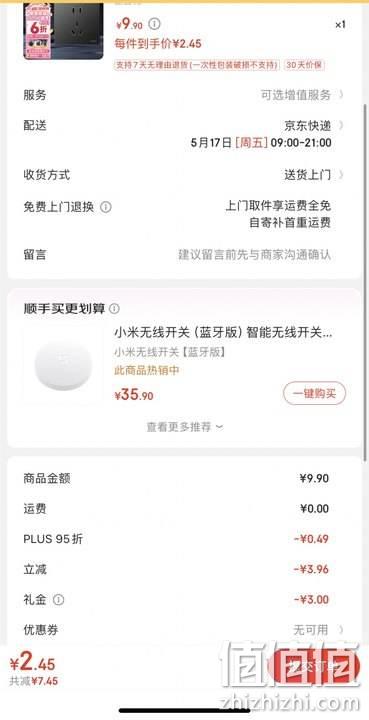Select 5月17日 delivery time slot
Viewport: 369px width, 720px height.
coord(261,142)
